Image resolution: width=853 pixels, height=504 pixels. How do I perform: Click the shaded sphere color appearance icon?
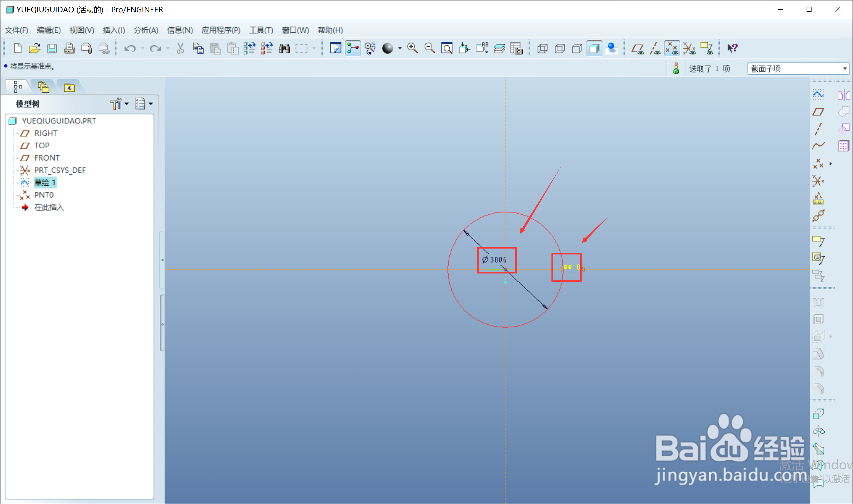tap(387, 48)
